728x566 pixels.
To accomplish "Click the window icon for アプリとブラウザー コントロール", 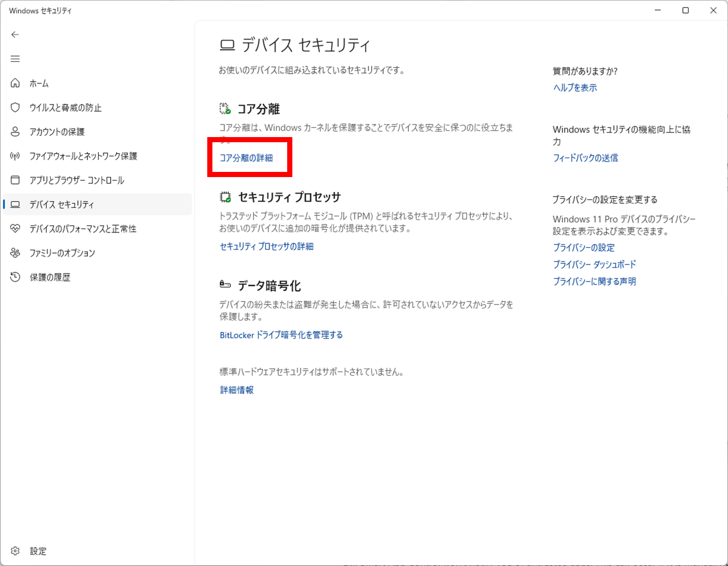I will pyautogui.click(x=15, y=180).
